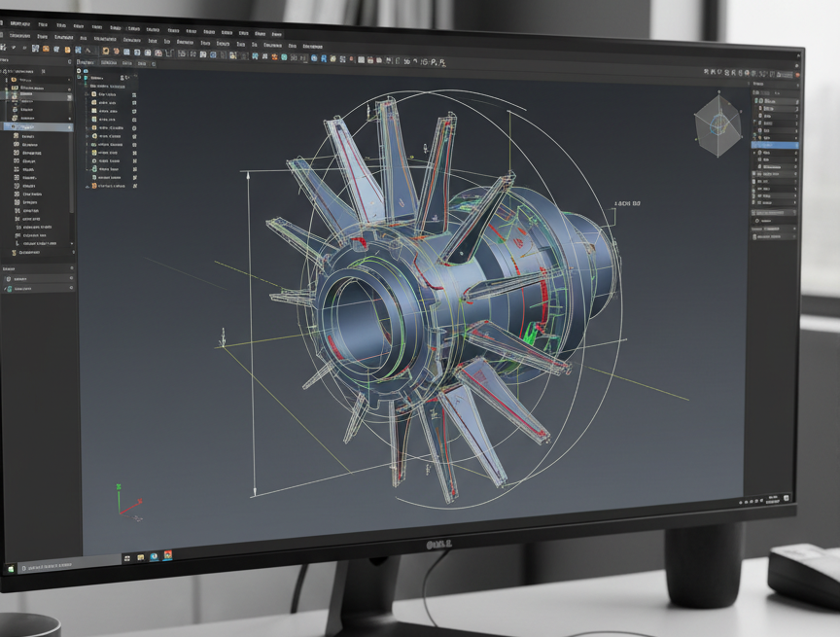This screenshot has height=637, width=840.
Task: Switch to the second tab above the model tree
Action: (107, 61)
